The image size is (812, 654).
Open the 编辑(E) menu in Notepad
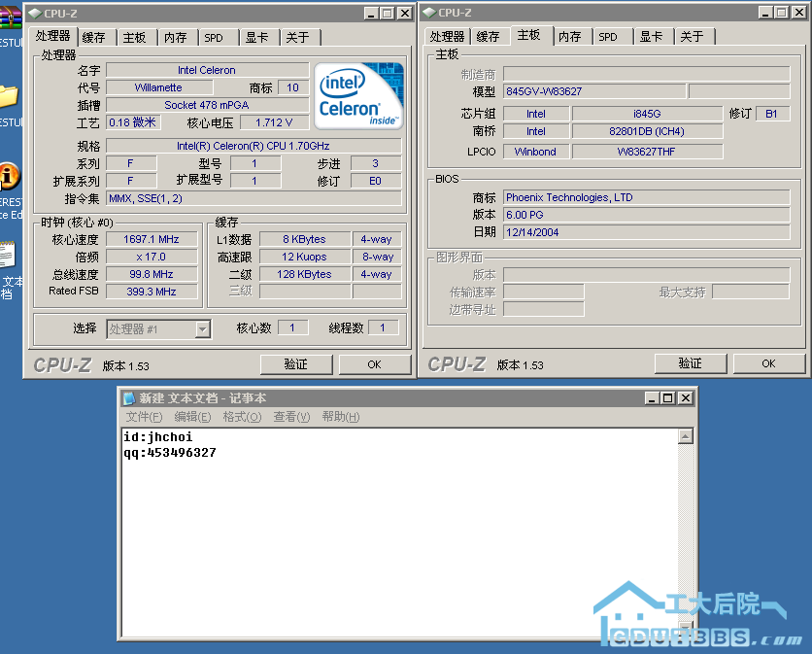(x=192, y=417)
